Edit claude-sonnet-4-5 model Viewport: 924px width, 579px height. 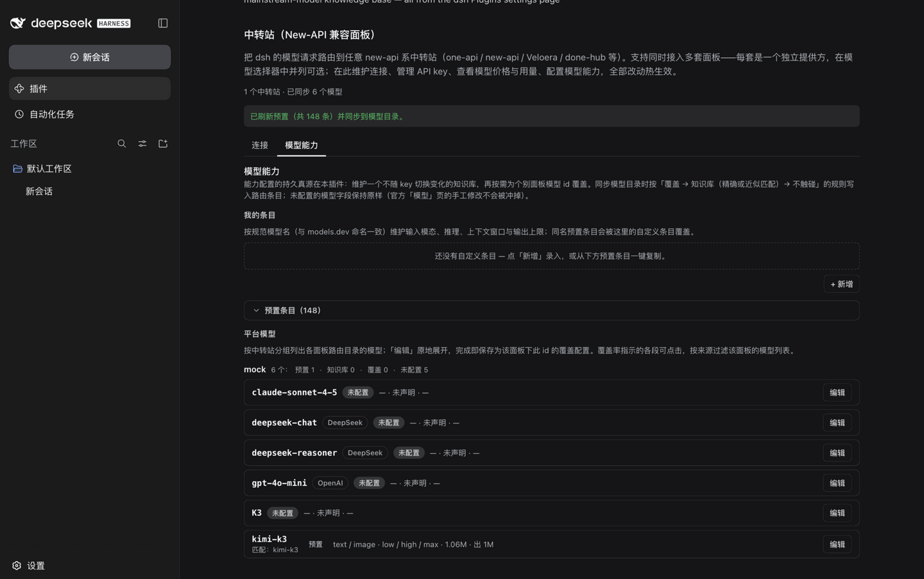(x=837, y=392)
